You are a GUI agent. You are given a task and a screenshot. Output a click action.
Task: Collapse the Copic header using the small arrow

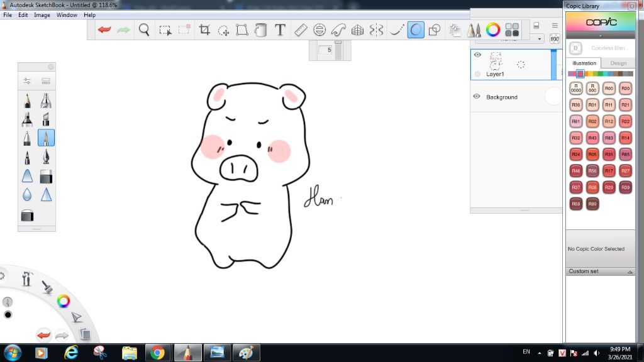tap(601, 36)
